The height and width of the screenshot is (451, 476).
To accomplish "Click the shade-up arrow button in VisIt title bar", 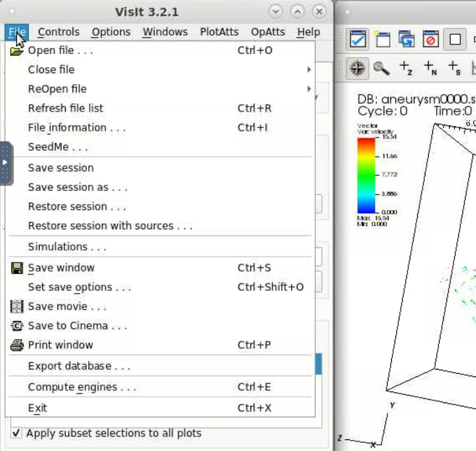I will pos(297,12).
